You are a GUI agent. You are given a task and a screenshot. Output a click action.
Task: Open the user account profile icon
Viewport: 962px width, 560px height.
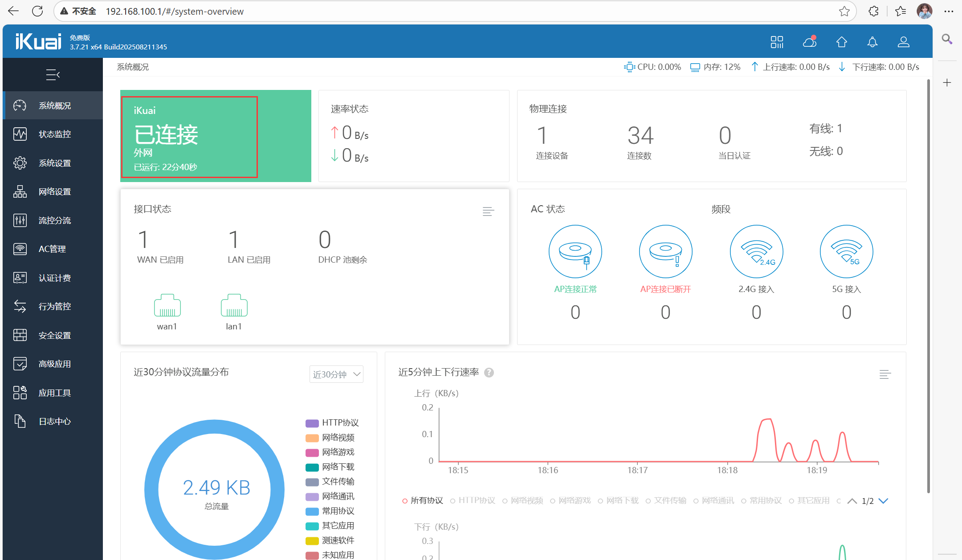[x=903, y=42]
